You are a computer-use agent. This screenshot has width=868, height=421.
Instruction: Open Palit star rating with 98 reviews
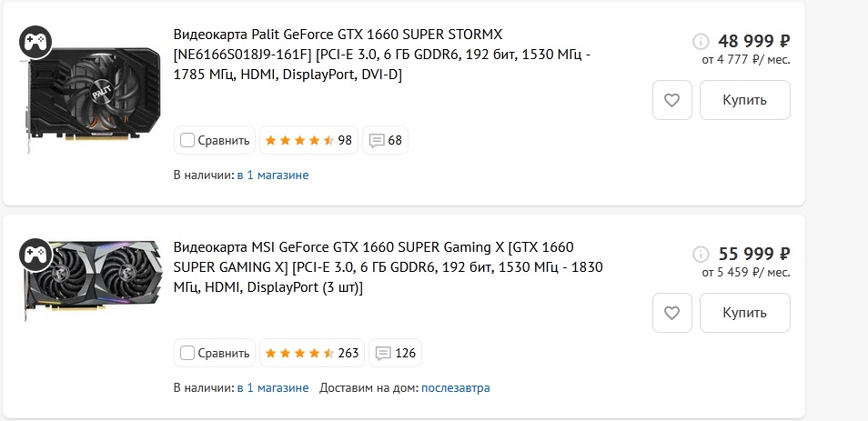click(308, 140)
